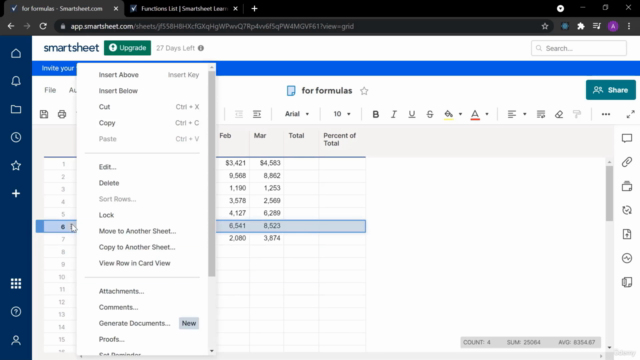Switch to the Functions List browser tab
This screenshot has height=360, width=640.
(x=184, y=9)
